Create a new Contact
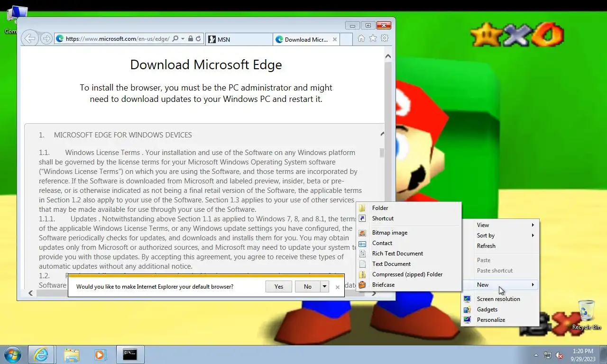The height and width of the screenshot is (364, 607). point(409,243)
